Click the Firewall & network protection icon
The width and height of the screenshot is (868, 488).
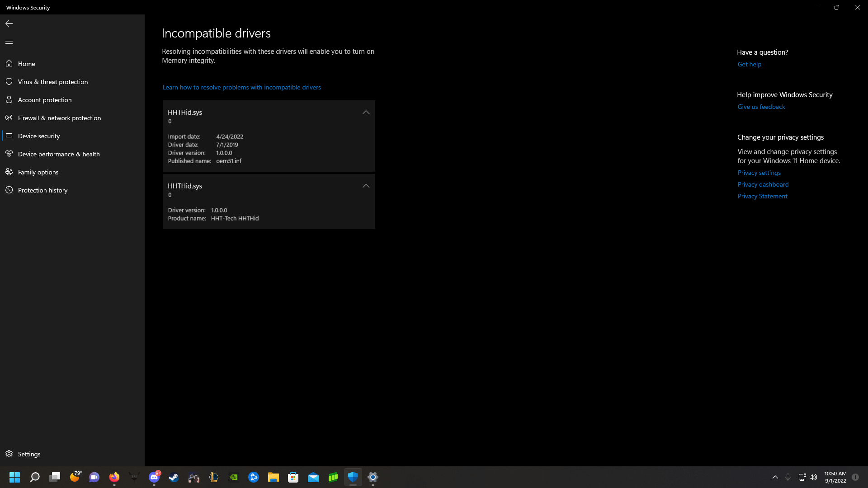point(9,117)
